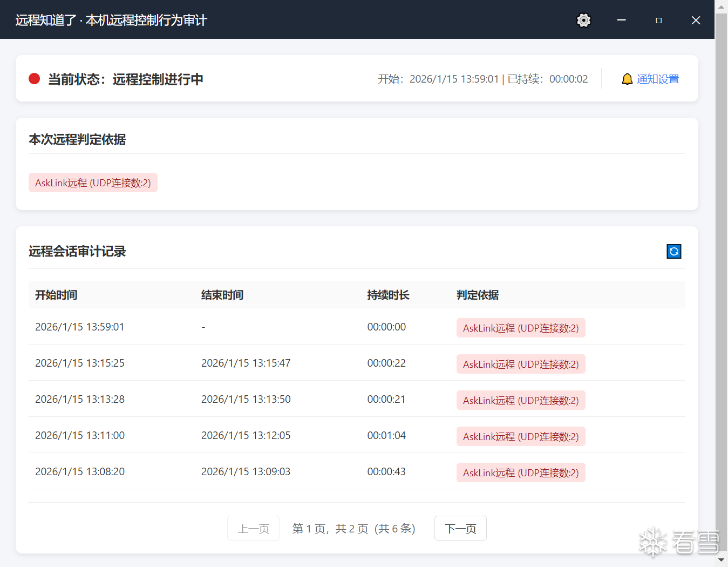Click duration 00:00:00 in first row

[x=386, y=327]
